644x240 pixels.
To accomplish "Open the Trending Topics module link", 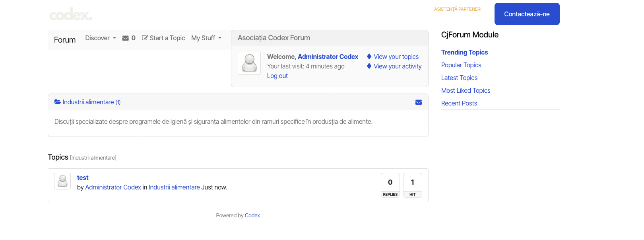I will (464, 52).
